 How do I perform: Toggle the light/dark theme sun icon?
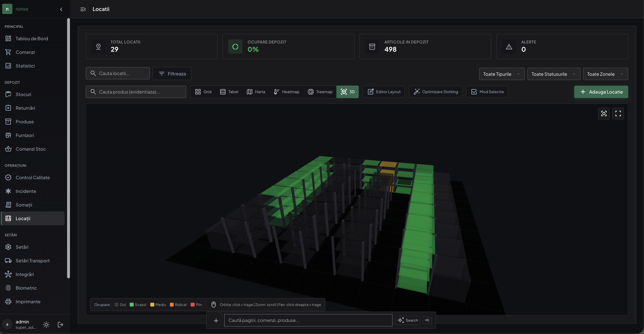[x=46, y=324]
